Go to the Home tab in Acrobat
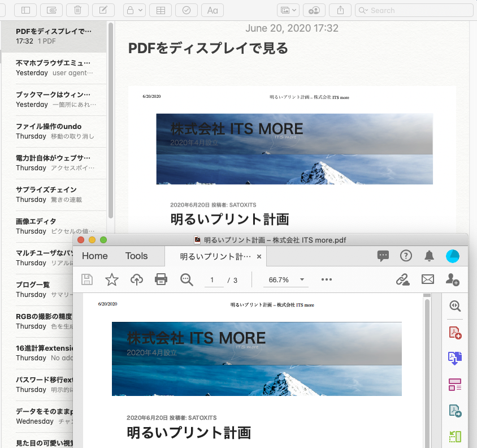Viewport: 477px width, 448px height. (x=94, y=256)
